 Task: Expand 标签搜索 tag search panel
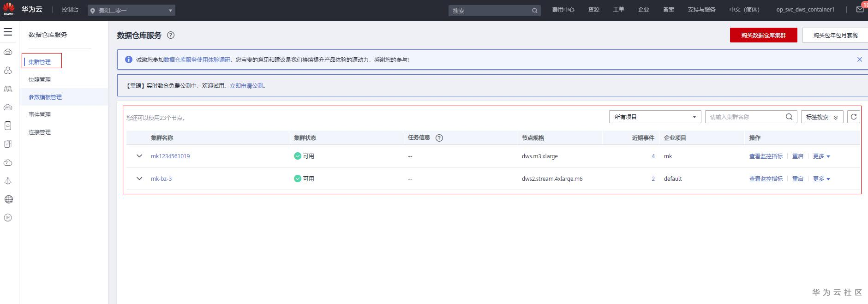point(822,117)
